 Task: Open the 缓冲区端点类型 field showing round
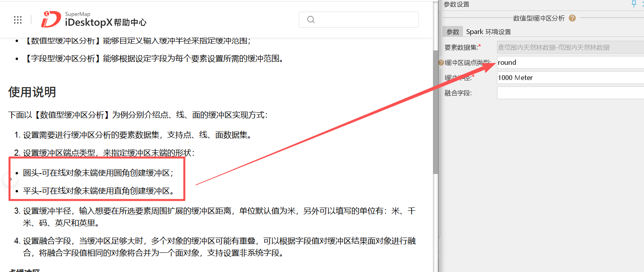tap(570, 62)
